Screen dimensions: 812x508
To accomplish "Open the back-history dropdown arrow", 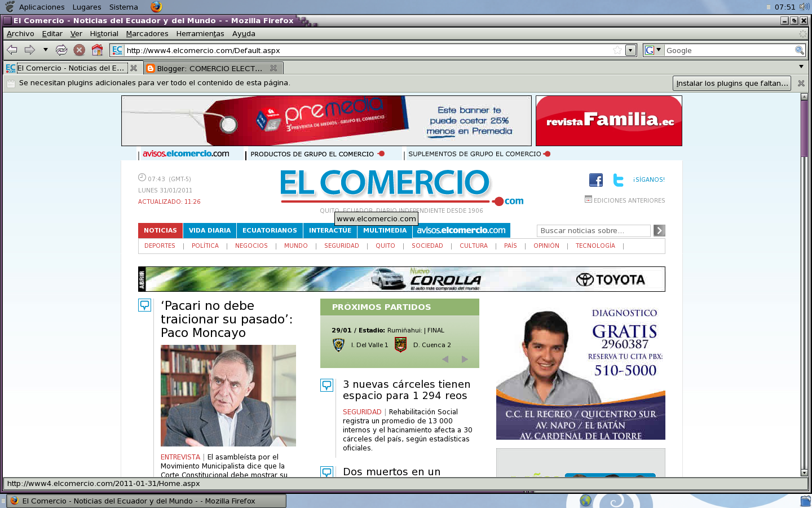I will click(46, 50).
